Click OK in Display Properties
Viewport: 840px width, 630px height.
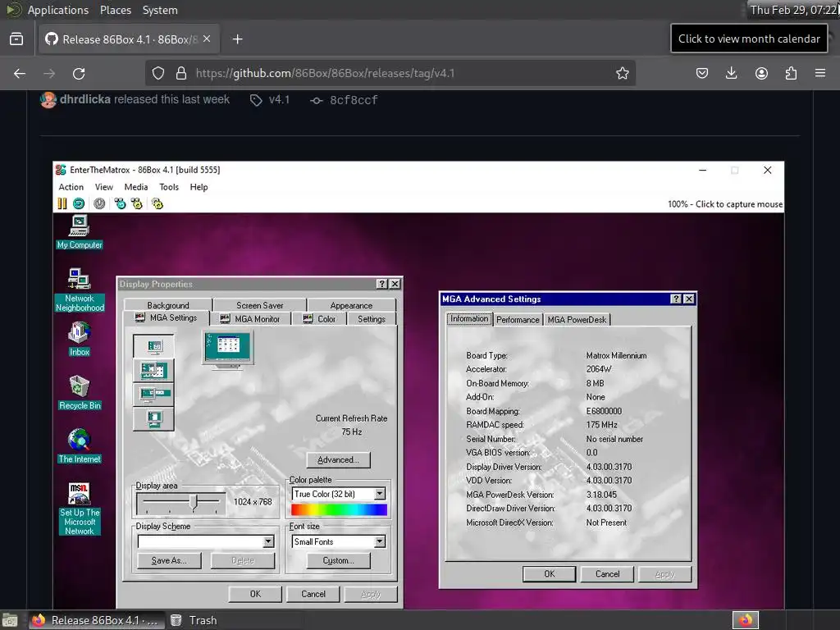(x=256, y=594)
